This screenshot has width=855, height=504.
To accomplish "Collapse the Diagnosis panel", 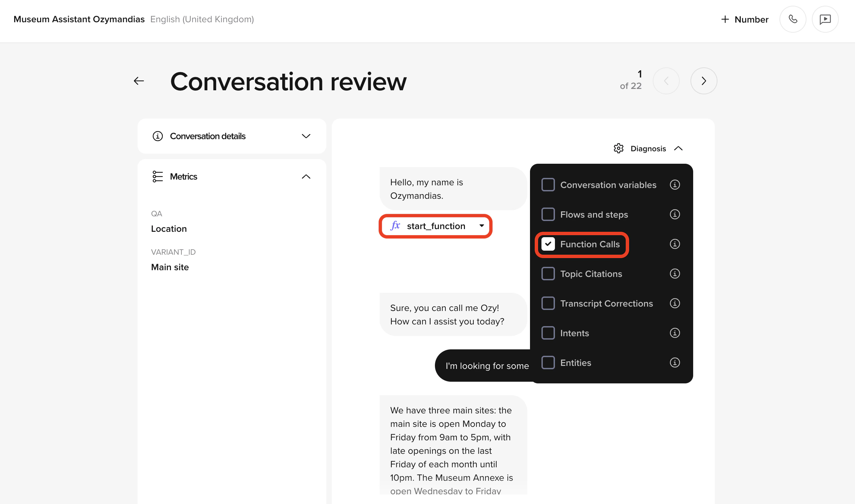I will coord(679,149).
